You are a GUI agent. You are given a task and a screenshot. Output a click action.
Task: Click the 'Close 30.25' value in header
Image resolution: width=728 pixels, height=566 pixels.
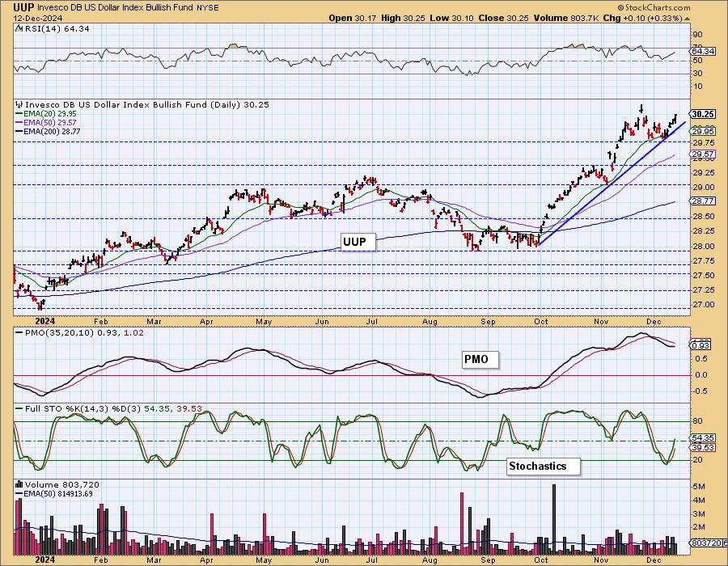pyautogui.click(x=504, y=18)
